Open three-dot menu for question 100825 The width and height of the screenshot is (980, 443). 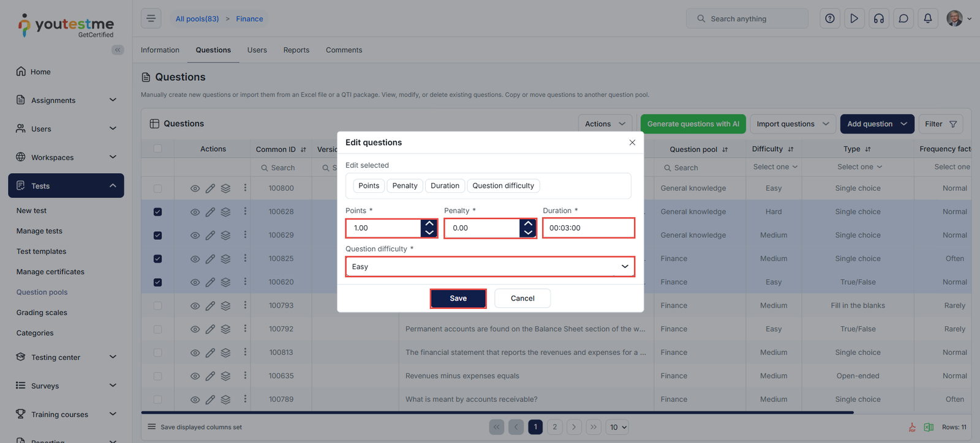click(245, 258)
